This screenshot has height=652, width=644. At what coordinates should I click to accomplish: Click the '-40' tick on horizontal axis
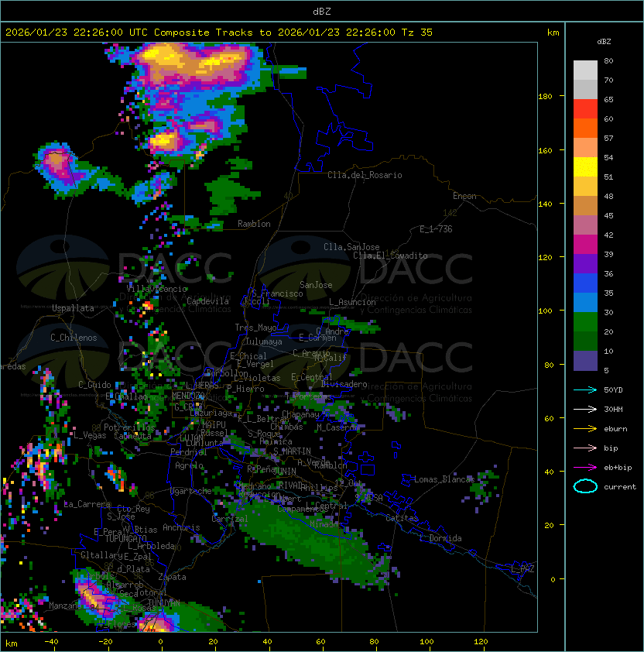click(x=51, y=642)
